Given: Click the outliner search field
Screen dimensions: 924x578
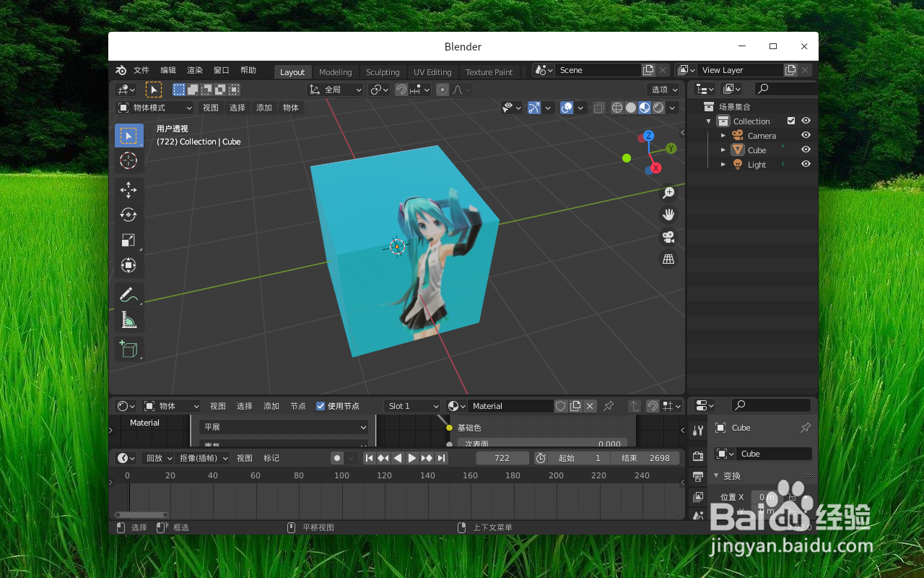Looking at the screenshot, I should click(x=786, y=89).
